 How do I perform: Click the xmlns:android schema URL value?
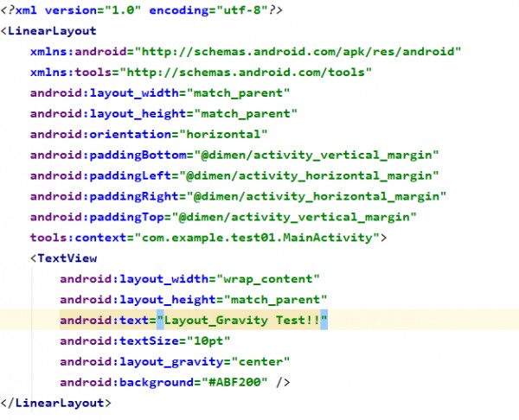(298, 52)
